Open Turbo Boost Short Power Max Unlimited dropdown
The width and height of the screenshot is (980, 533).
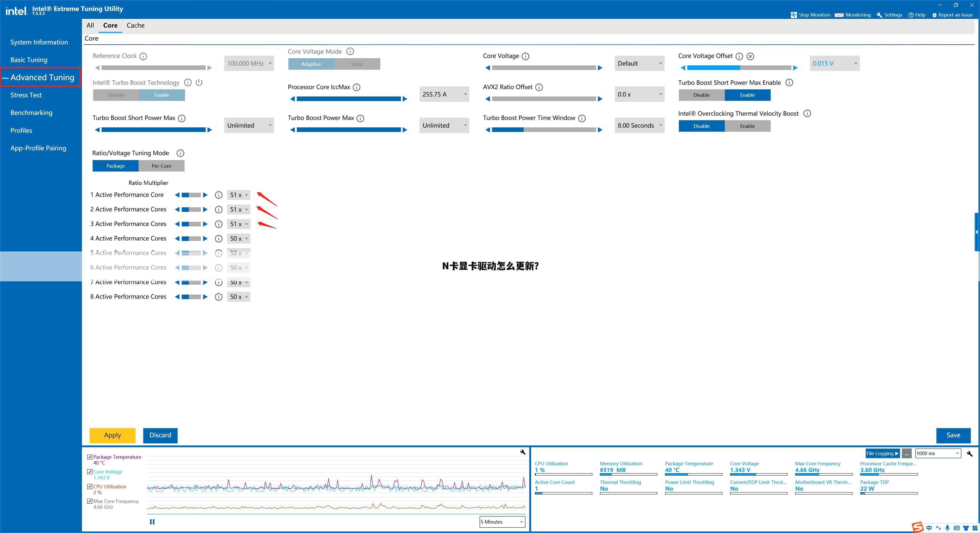[x=249, y=126]
